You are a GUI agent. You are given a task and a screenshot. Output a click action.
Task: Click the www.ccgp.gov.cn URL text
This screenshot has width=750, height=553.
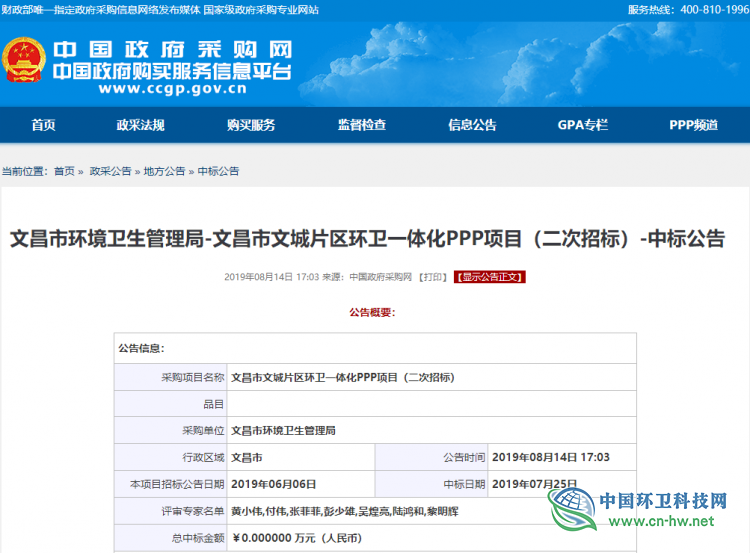[x=173, y=88]
